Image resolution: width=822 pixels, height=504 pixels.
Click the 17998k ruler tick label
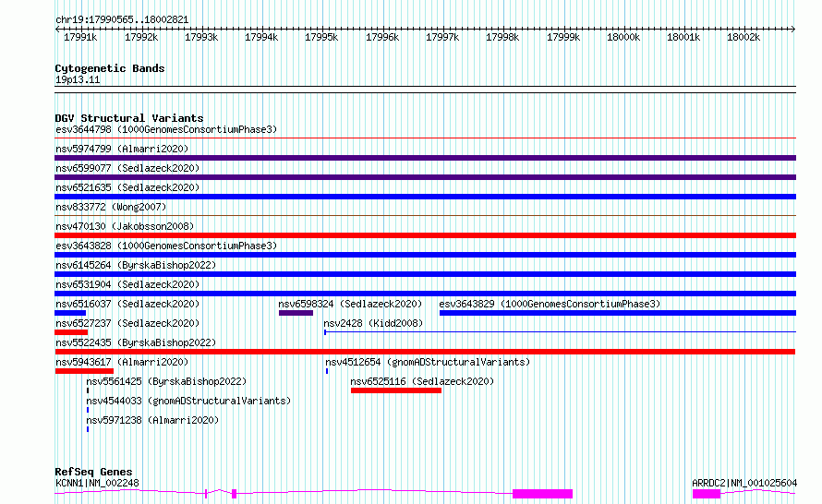click(502, 37)
